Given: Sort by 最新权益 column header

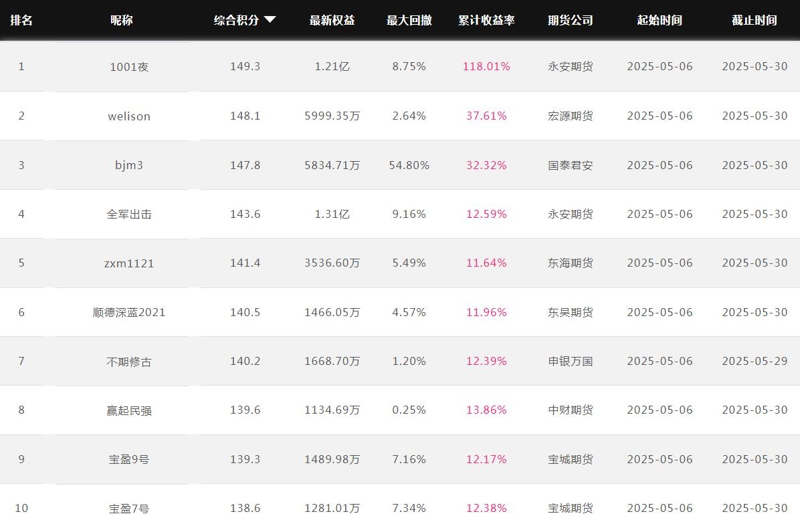Looking at the screenshot, I should [x=332, y=20].
